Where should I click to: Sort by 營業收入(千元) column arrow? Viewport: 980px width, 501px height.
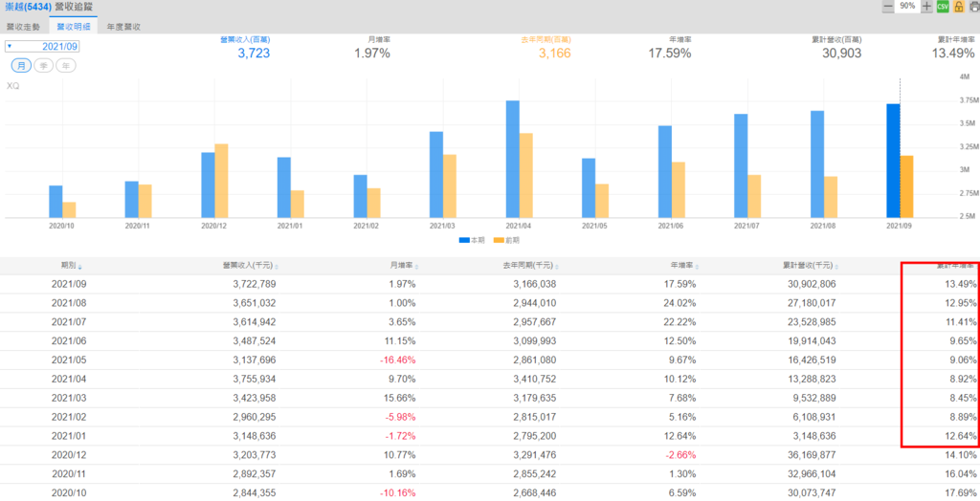(x=277, y=267)
